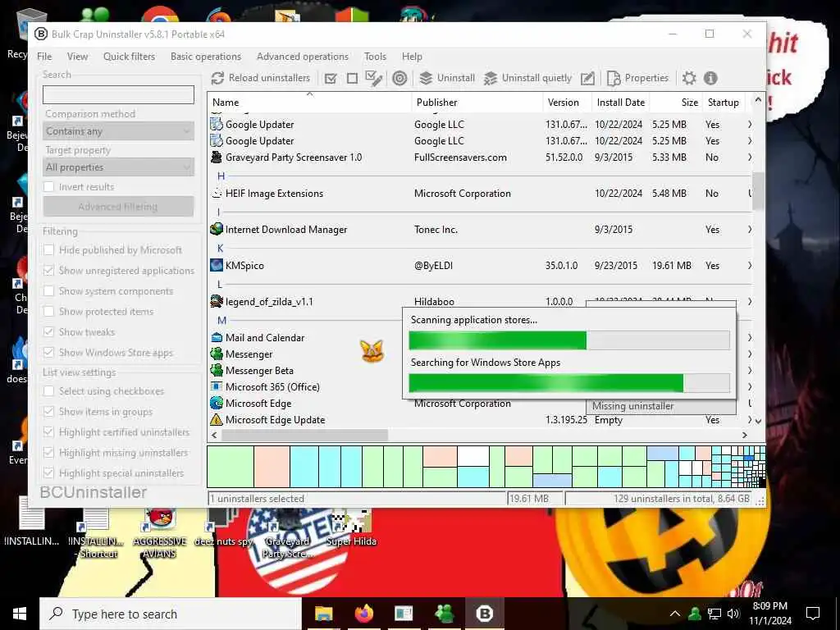
Task: Collapse the I group header
Action: [218, 212]
